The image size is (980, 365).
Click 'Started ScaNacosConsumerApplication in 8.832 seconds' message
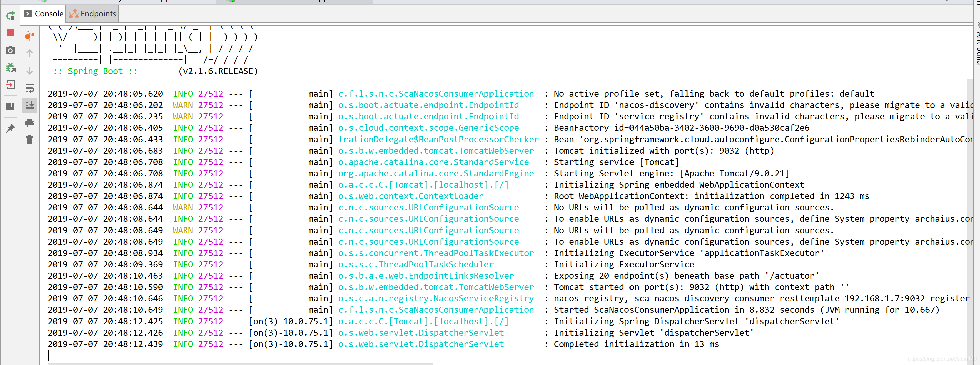pyautogui.click(x=746, y=310)
